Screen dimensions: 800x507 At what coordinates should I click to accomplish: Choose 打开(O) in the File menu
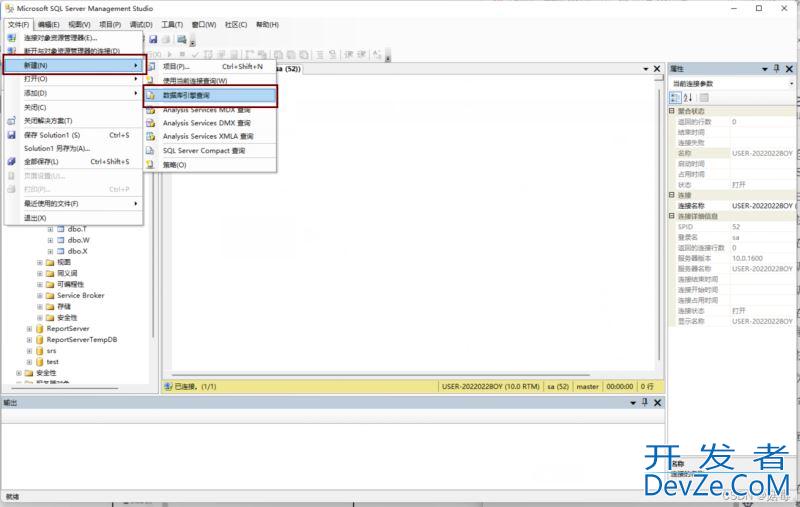73,79
